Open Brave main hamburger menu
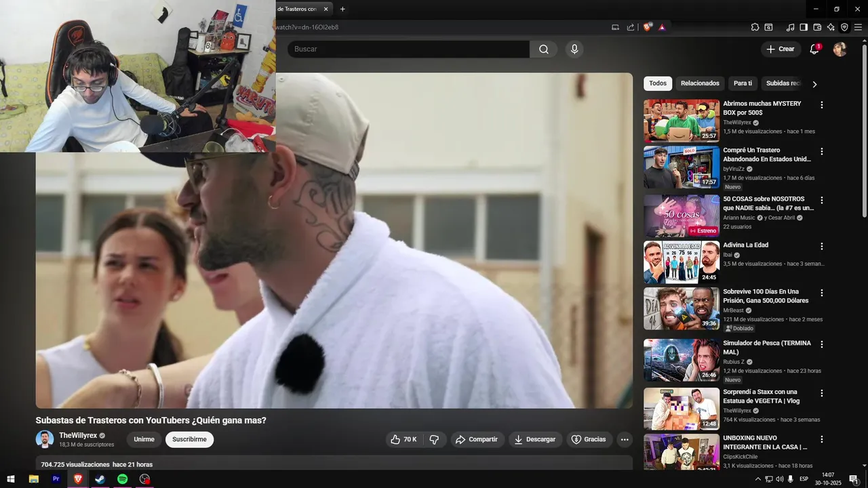 [859, 27]
